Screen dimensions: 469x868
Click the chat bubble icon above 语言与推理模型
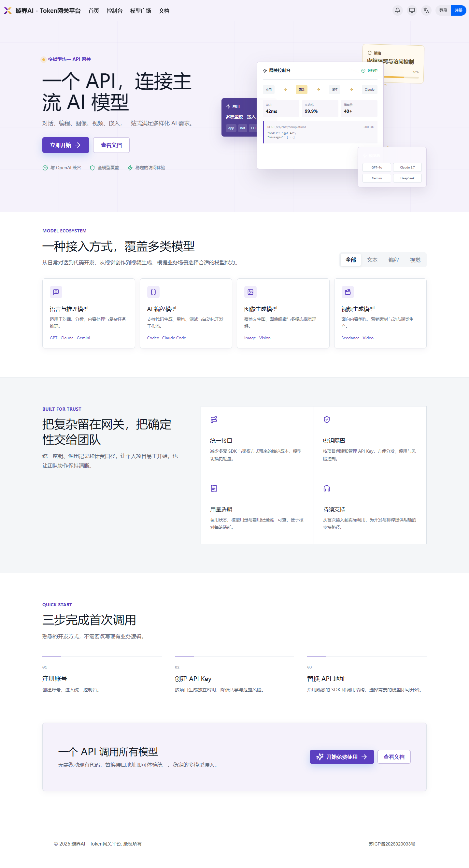56,292
